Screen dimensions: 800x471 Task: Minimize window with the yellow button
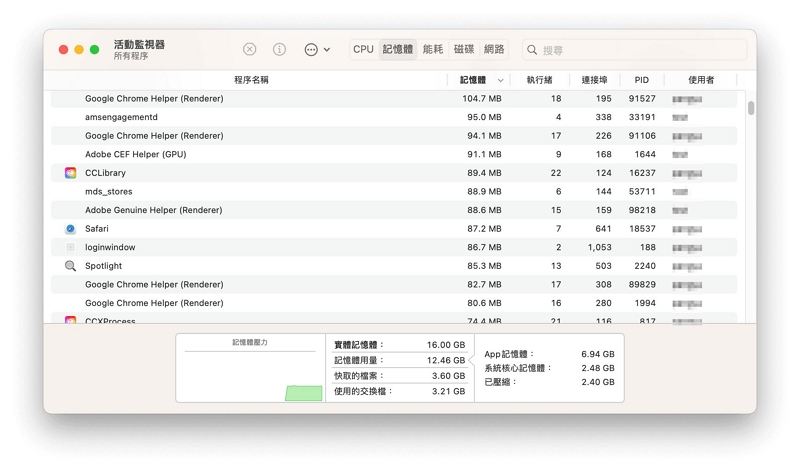tap(79, 49)
